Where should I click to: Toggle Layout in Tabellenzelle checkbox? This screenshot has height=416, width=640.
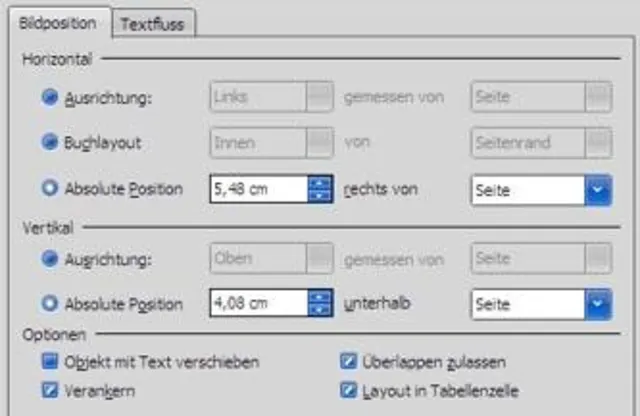(349, 390)
